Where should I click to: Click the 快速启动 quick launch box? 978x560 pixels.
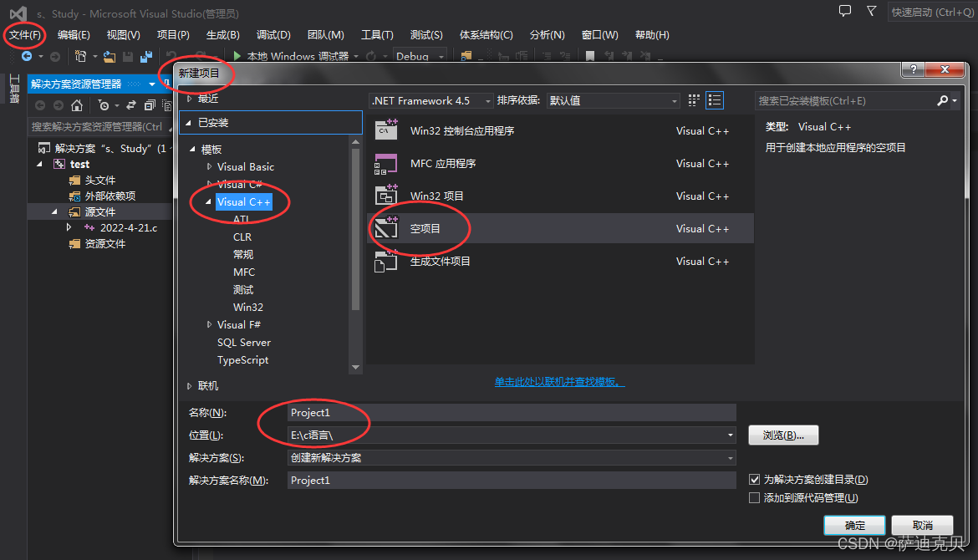(x=932, y=12)
